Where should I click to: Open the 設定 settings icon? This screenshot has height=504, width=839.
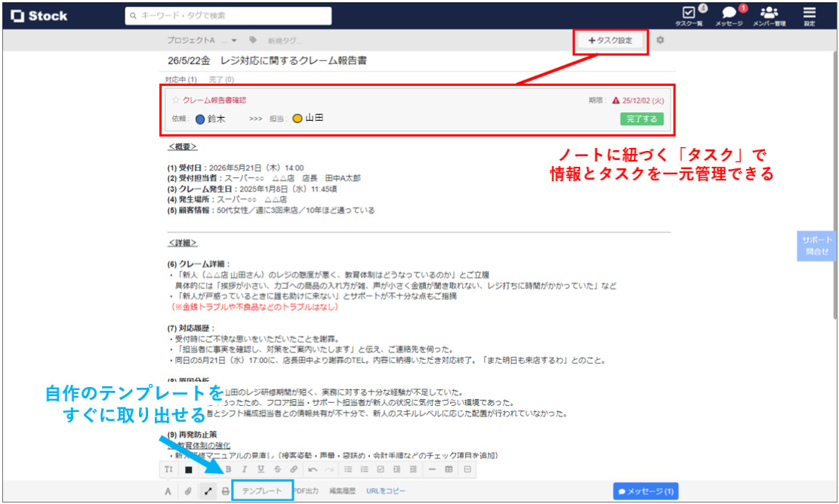pyautogui.click(x=809, y=12)
